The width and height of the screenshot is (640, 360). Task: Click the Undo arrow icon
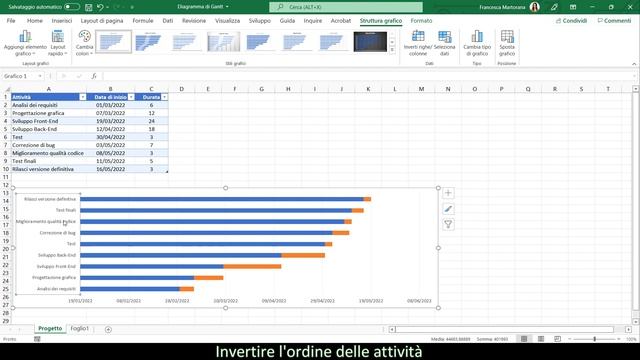(100, 7)
